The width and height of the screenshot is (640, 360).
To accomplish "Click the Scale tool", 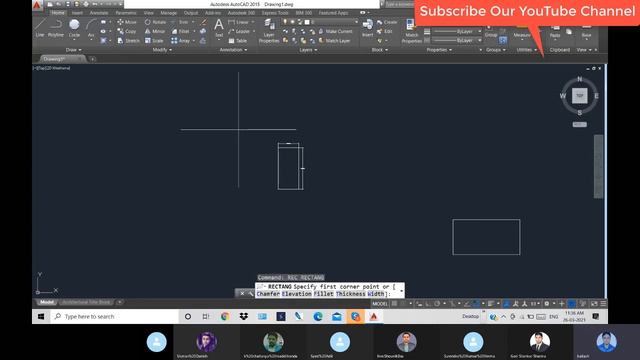I will point(154,41).
